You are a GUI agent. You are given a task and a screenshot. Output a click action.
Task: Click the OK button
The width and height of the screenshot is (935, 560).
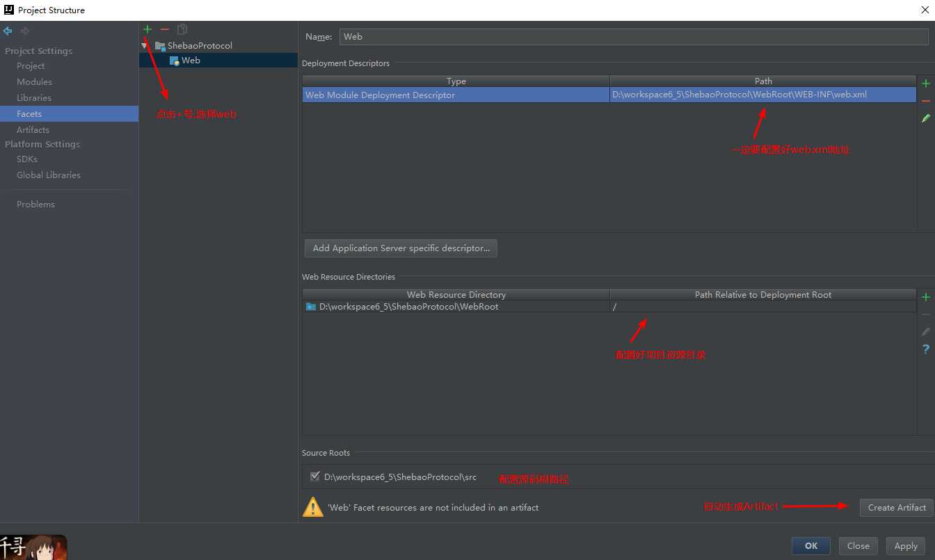coord(811,546)
